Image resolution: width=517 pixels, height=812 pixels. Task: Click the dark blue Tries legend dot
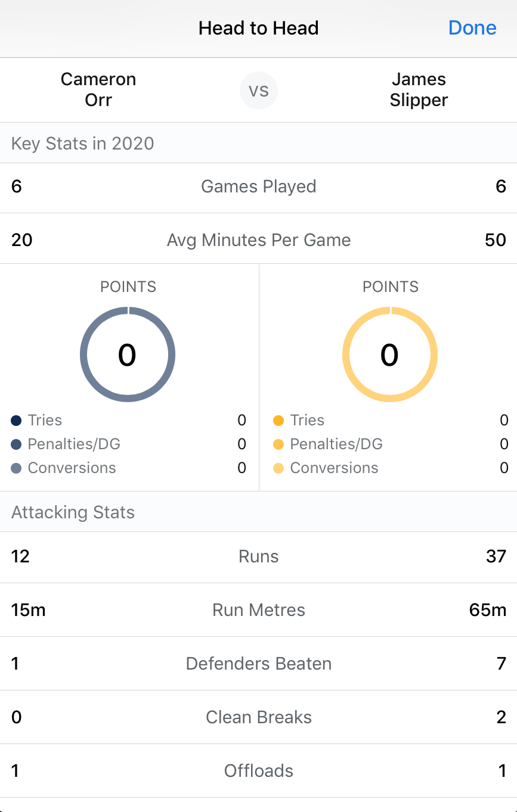(17, 421)
